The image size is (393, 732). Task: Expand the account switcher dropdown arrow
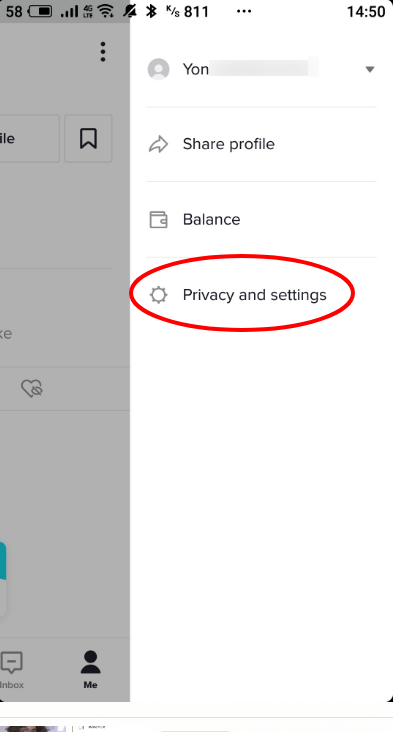(x=370, y=70)
